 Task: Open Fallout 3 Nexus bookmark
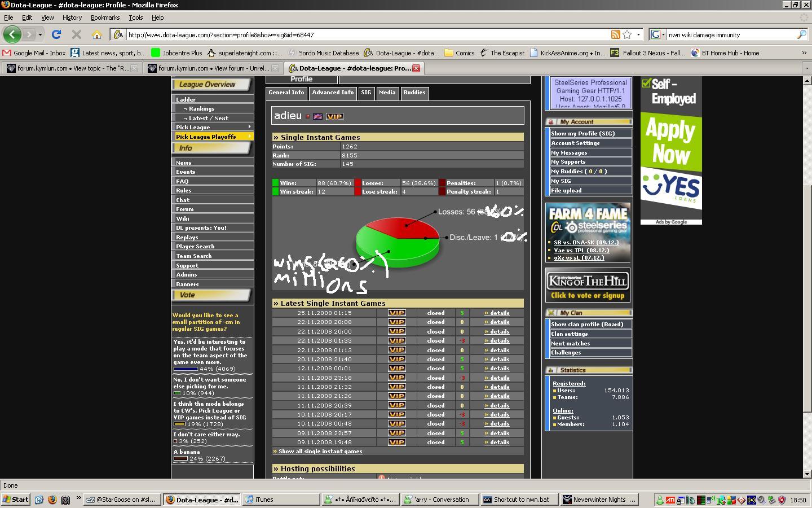coord(648,52)
